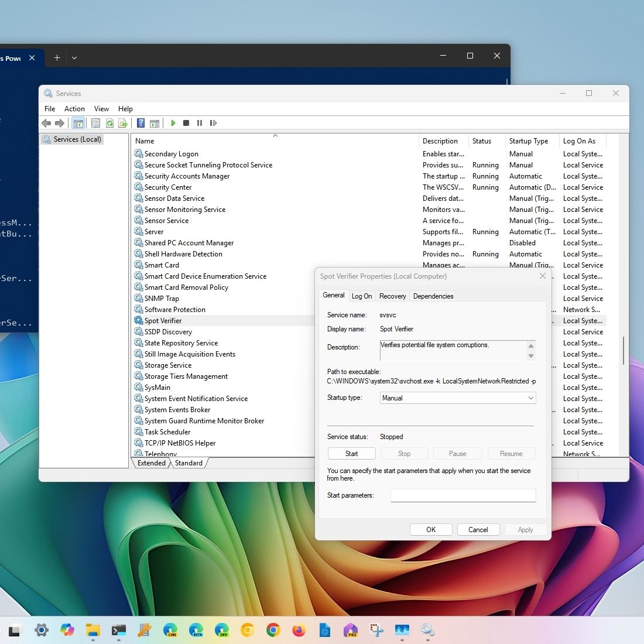This screenshot has height=644, width=644.
Task: Click the Start button for Spot Verifier
Action: 351,454
